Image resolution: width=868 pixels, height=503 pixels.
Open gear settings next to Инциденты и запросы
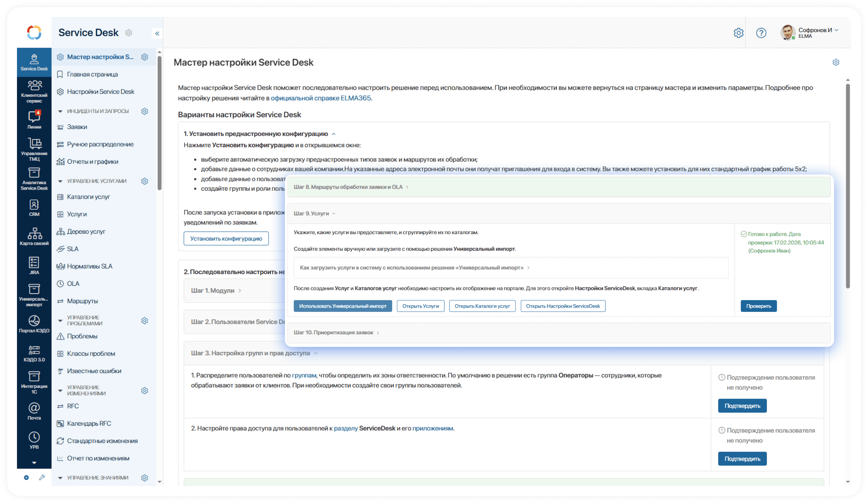point(145,111)
